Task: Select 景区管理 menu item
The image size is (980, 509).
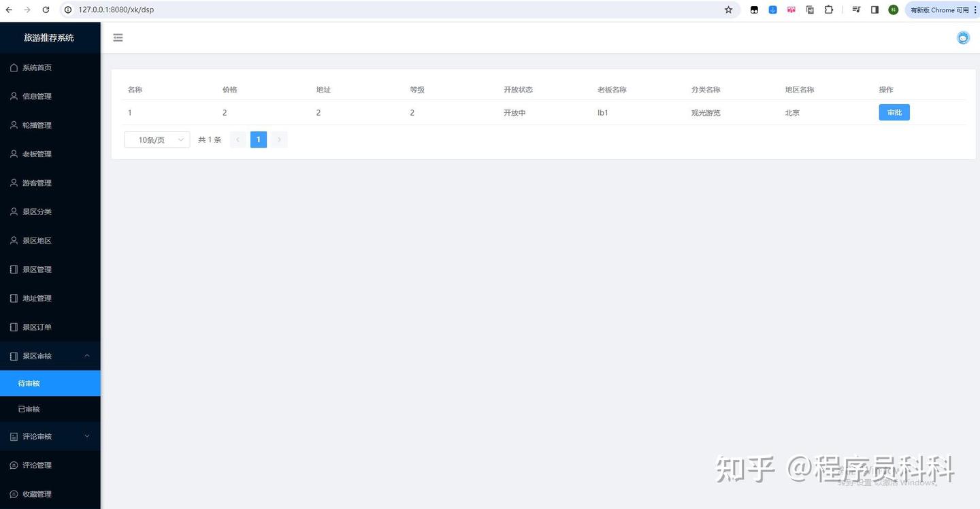Action: 50,269
